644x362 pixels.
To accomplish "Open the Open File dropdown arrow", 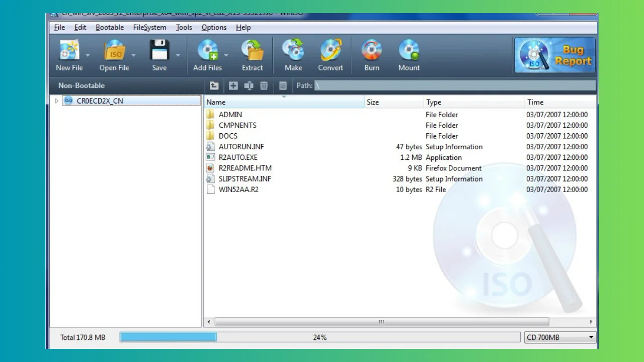I will [x=133, y=55].
